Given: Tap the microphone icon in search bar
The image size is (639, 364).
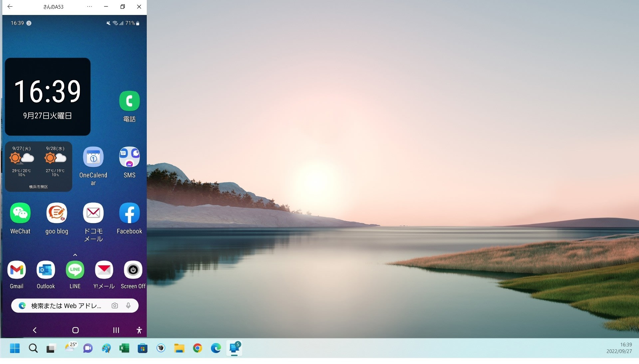Looking at the screenshot, I should [x=128, y=306].
